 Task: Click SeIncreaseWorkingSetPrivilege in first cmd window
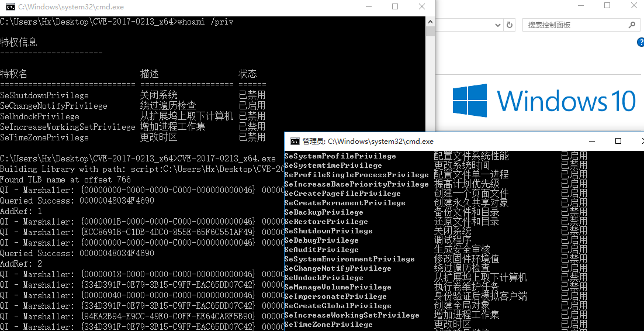[68, 127]
